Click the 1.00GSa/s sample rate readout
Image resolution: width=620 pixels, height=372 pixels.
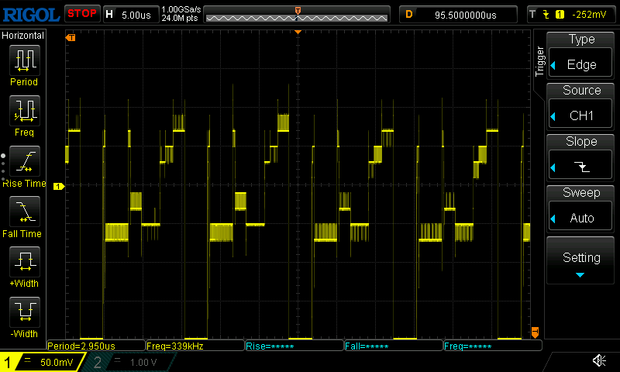tap(181, 9)
